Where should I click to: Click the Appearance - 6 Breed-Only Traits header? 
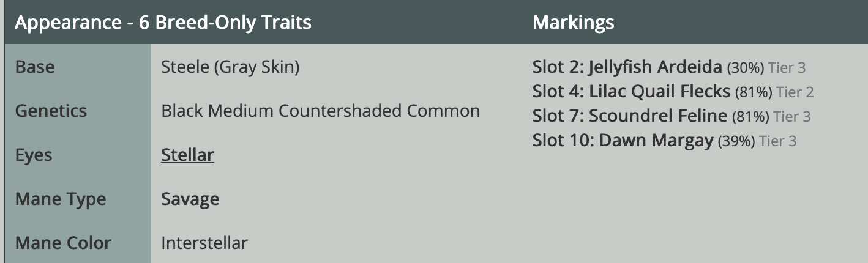(x=163, y=23)
